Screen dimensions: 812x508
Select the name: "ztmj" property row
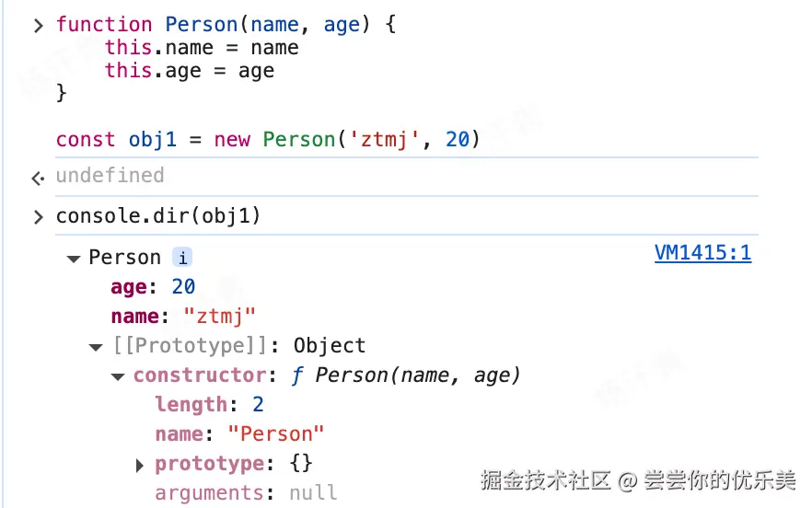pyautogui.click(x=182, y=317)
